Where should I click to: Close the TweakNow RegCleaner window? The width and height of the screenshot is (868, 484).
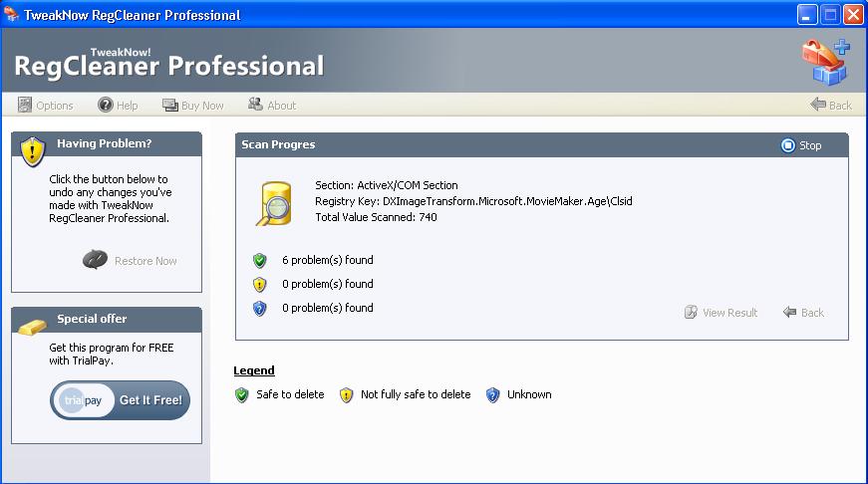coord(854,14)
